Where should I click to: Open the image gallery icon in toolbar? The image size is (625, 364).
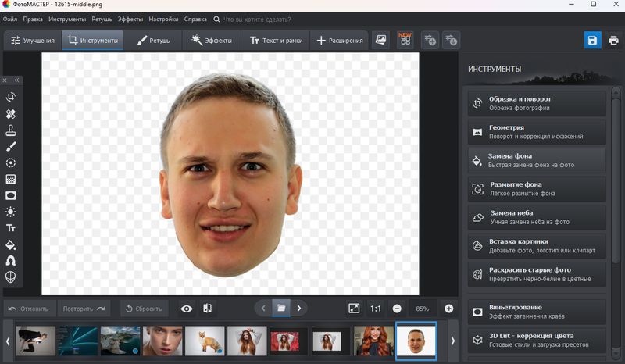(x=381, y=41)
